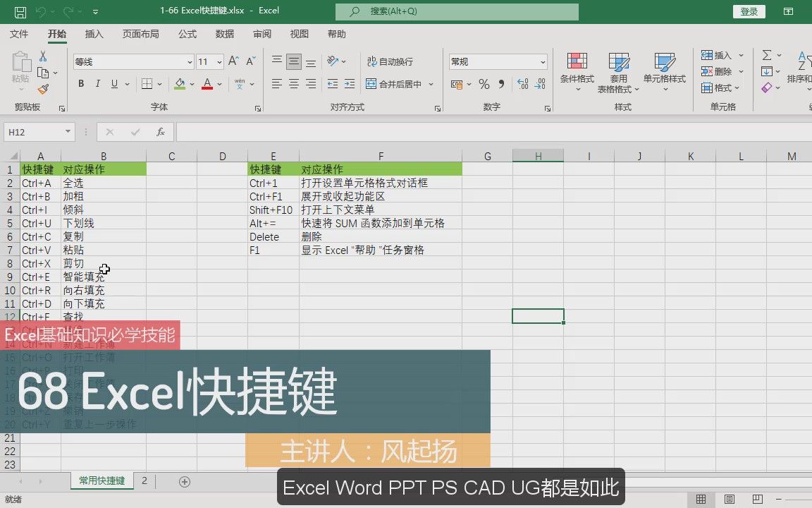This screenshot has height=508, width=812.
Task: Open the font name dropdown (等线)
Action: pyautogui.click(x=188, y=61)
